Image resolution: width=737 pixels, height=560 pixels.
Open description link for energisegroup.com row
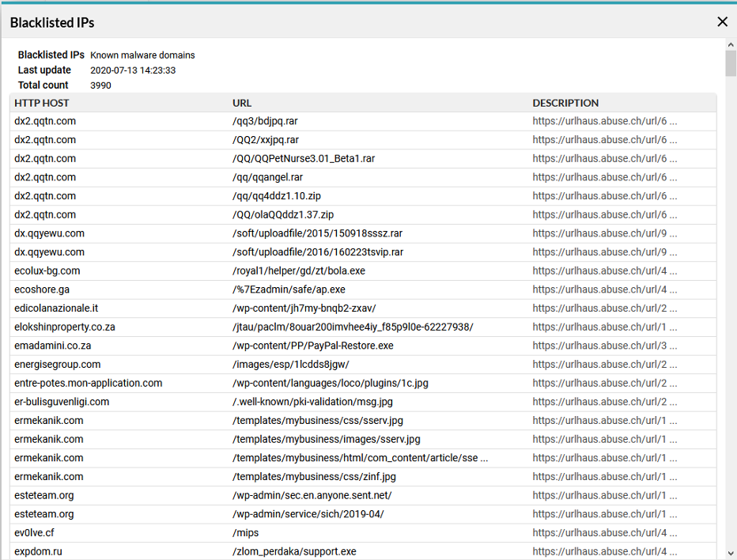(x=604, y=365)
